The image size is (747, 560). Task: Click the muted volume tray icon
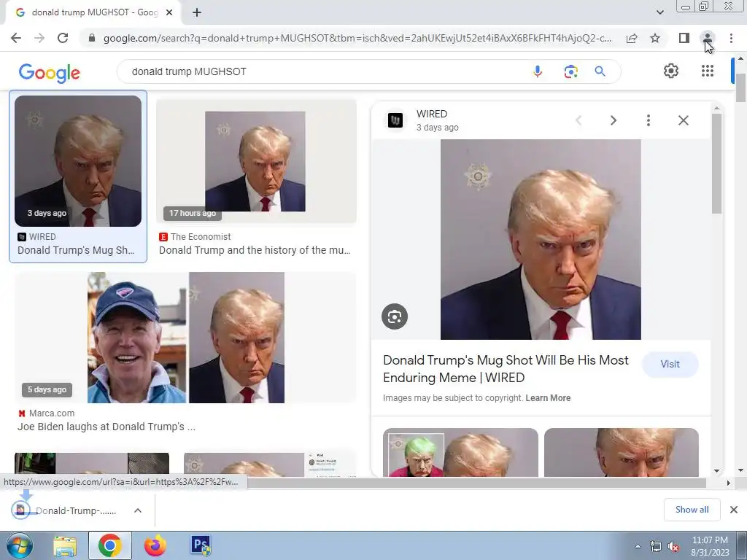point(673,546)
